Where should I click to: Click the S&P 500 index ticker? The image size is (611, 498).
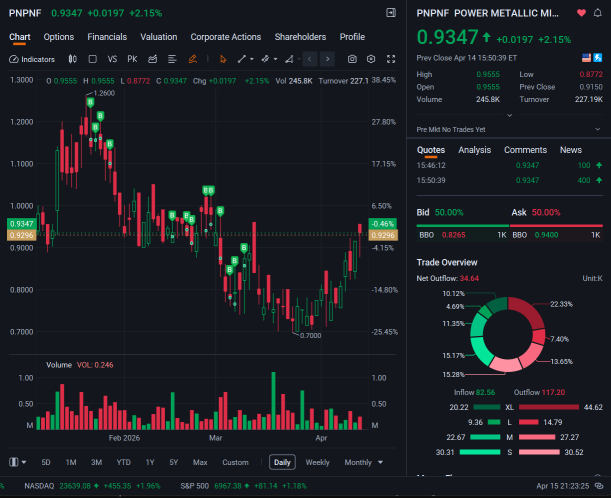coord(244,486)
